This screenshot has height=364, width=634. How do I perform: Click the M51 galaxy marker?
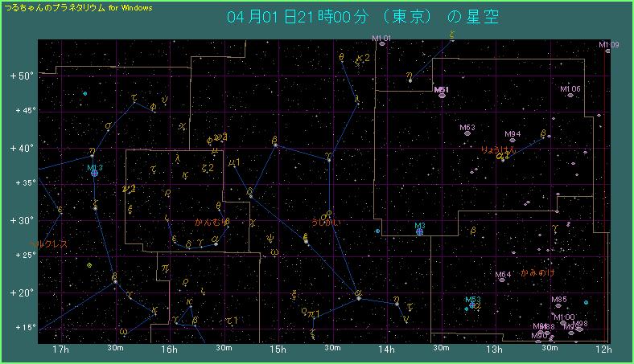(x=442, y=96)
